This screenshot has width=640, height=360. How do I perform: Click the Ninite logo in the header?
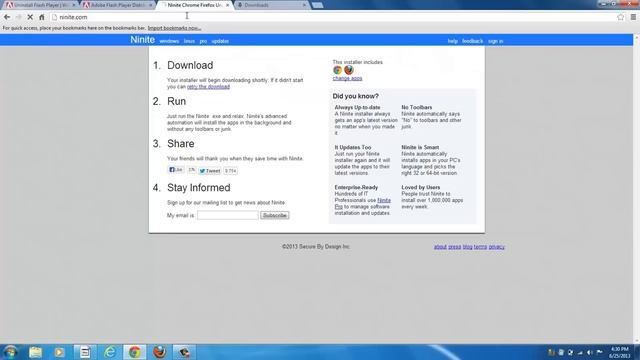142,40
